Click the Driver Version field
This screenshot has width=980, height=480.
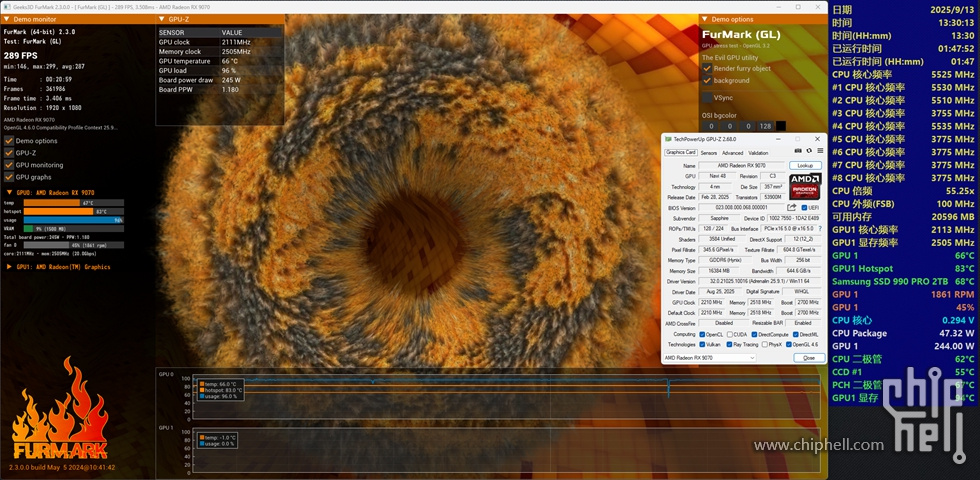point(760,282)
